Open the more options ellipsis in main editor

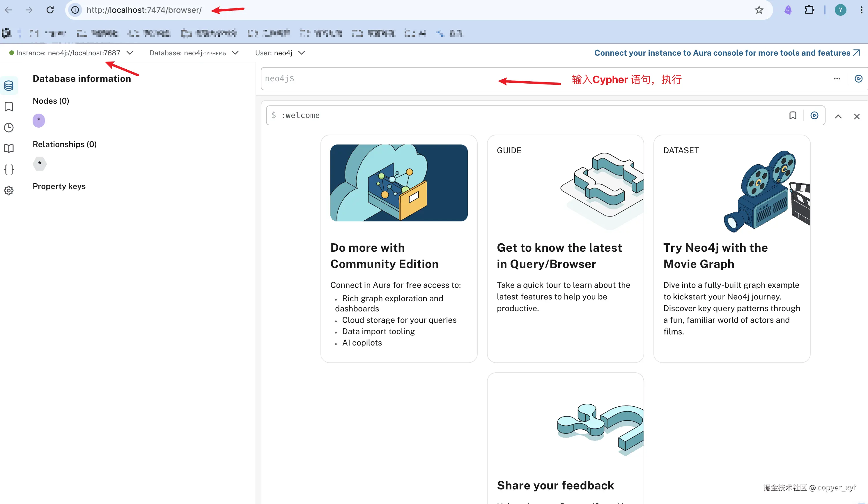click(837, 79)
